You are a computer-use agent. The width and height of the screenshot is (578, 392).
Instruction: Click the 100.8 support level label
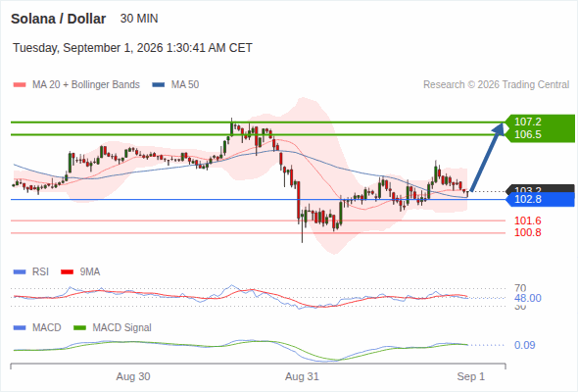pyautogui.click(x=528, y=232)
